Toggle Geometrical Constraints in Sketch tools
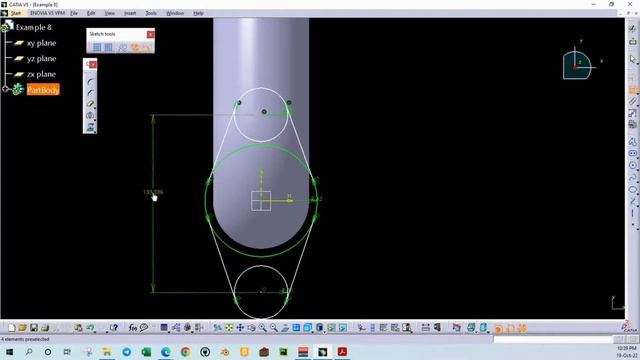Image resolution: width=640 pixels, height=360 pixels. point(135,47)
